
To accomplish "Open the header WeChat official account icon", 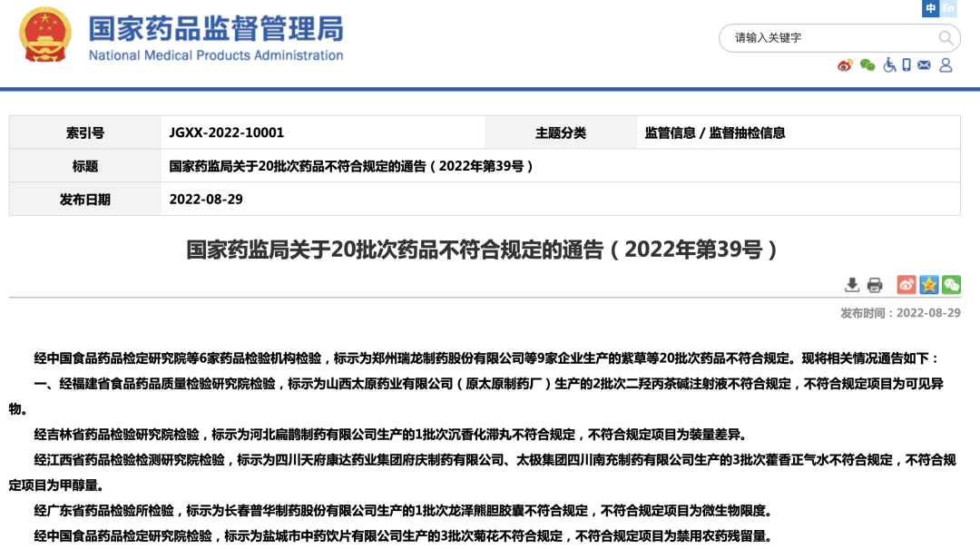I will tap(867, 65).
